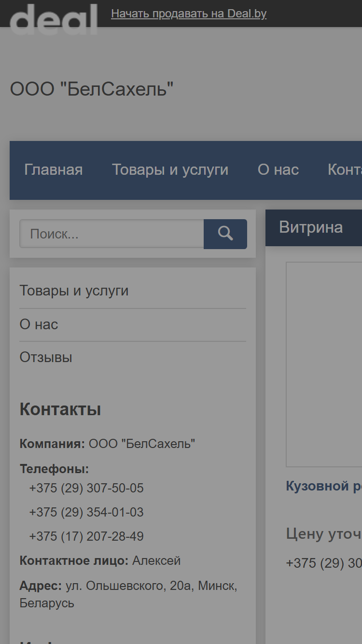Image resolution: width=362 pixels, height=644 pixels.
Task: Click the search magnifier button
Action: pos(225,234)
